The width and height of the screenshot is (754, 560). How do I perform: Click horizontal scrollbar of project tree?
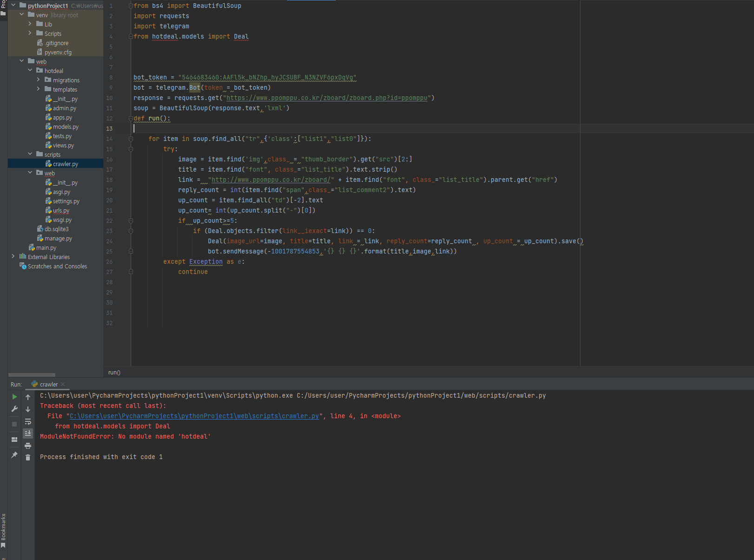point(32,374)
